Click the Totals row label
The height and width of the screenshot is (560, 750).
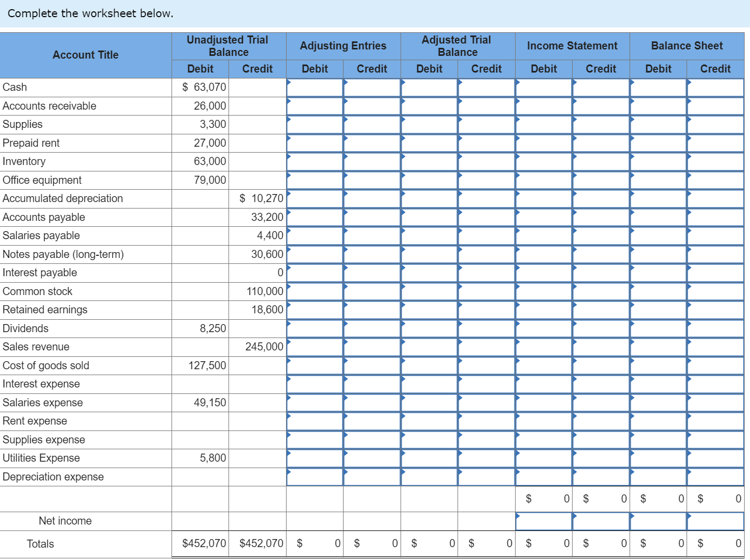click(40, 544)
